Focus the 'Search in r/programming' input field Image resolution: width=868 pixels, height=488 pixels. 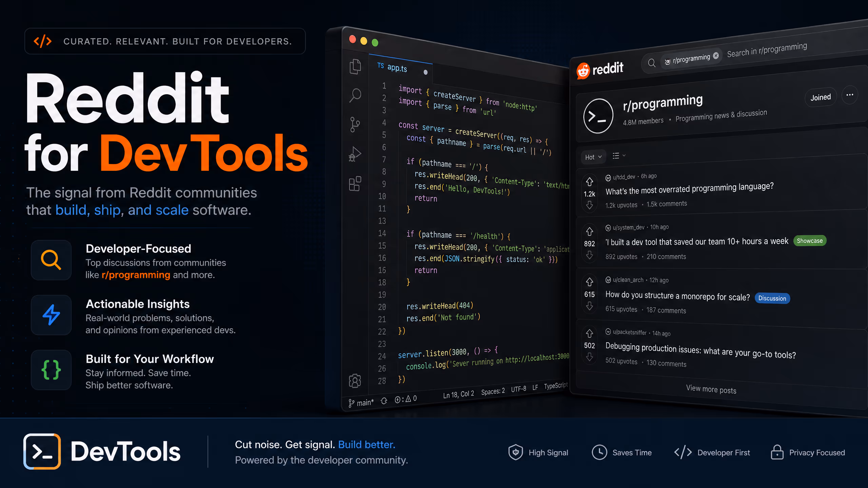(x=767, y=50)
